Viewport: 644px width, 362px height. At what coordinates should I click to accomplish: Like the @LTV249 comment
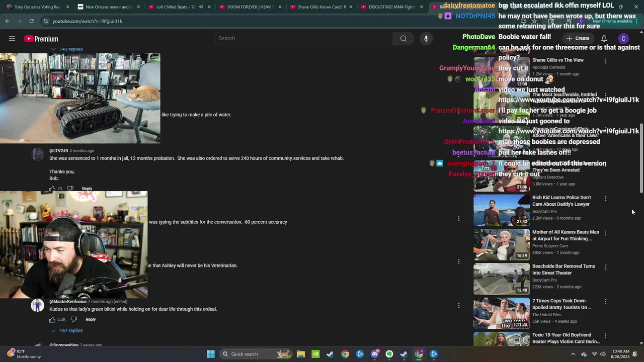pyautogui.click(x=52, y=189)
